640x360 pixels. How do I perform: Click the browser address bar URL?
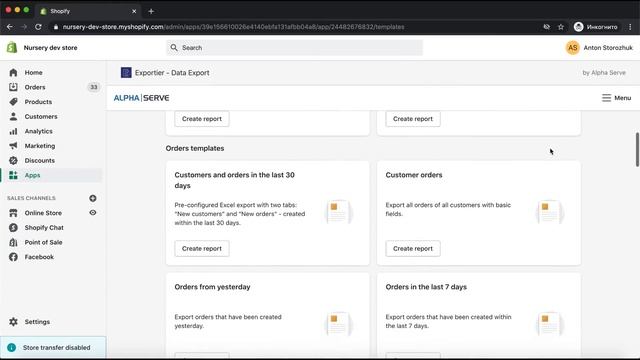click(233, 27)
